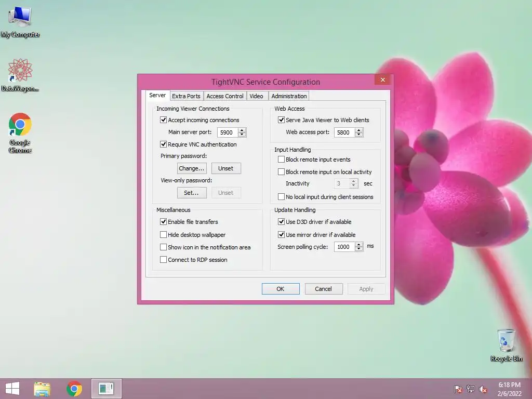532x399 pixels.
Task: Toggle Enable file transfers checkbox
Action: tap(163, 221)
